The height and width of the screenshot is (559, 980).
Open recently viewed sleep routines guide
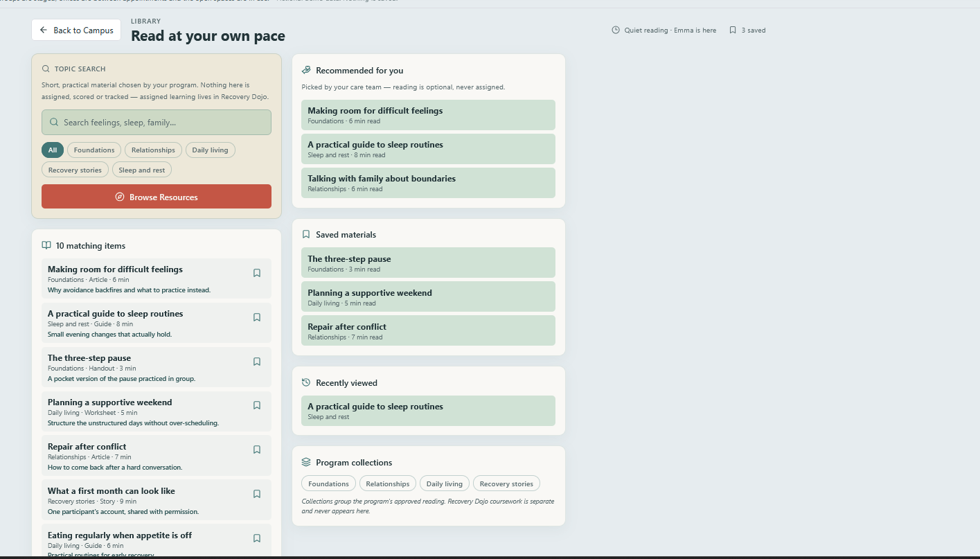pyautogui.click(x=428, y=411)
